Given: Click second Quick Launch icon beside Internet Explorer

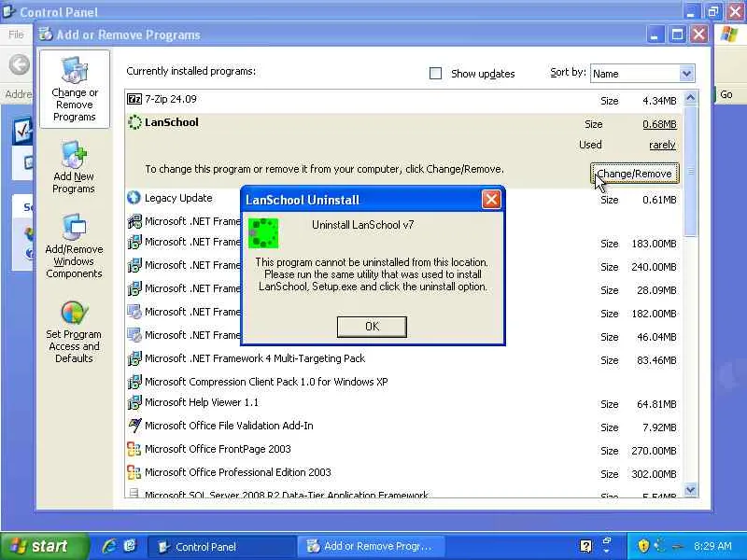Looking at the screenshot, I should pyautogui.click(x=130, y=546).
